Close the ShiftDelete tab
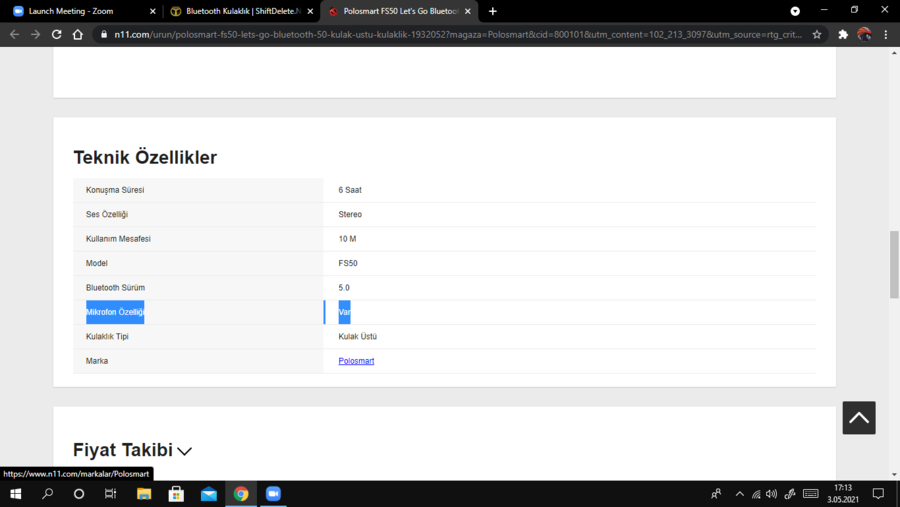The image size is (900, 507). pos(310,11)
